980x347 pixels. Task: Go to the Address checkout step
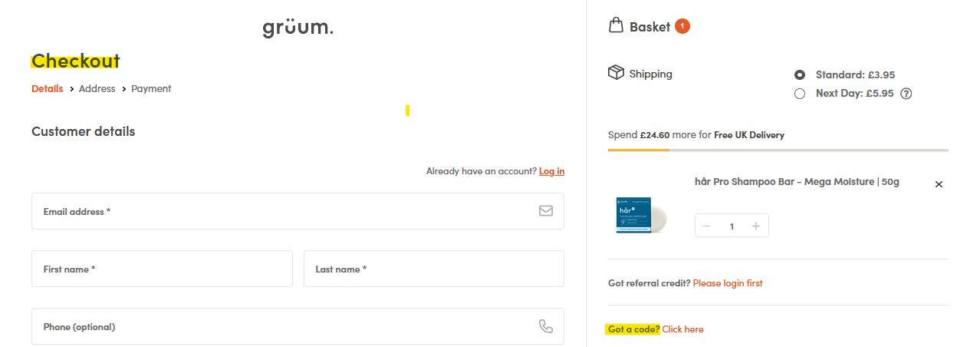[97, 89]
